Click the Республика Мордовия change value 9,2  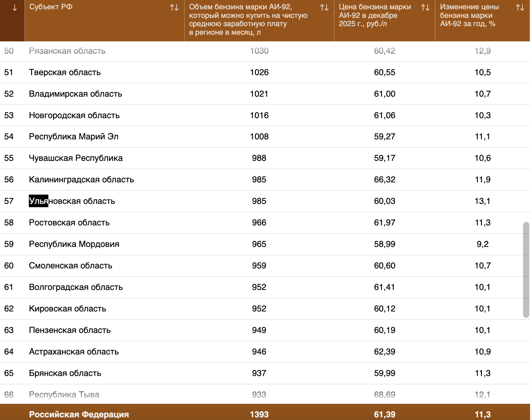tap(482, 244)
